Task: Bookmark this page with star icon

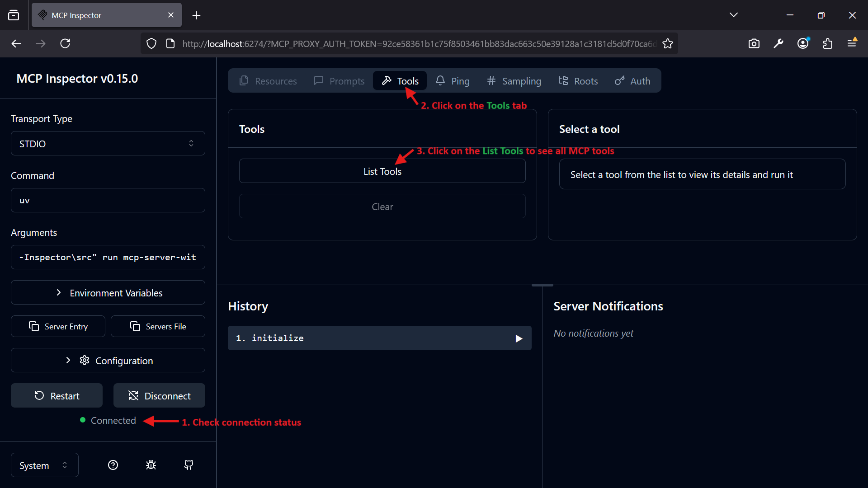Action: (668, 43)
